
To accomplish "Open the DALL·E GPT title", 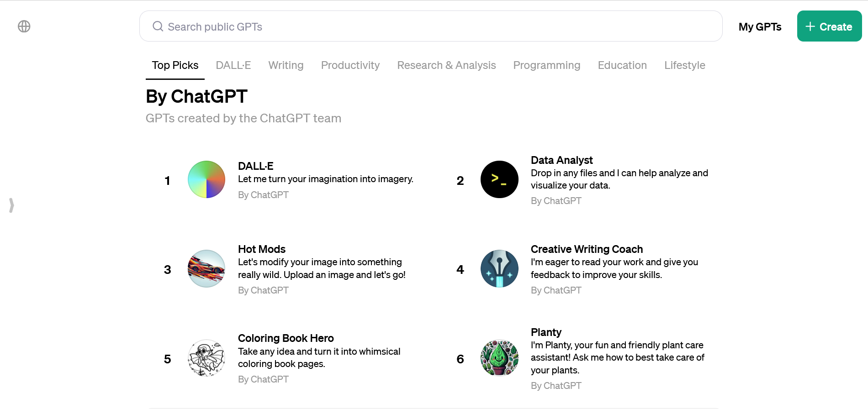I will click(x=256, y=166).
